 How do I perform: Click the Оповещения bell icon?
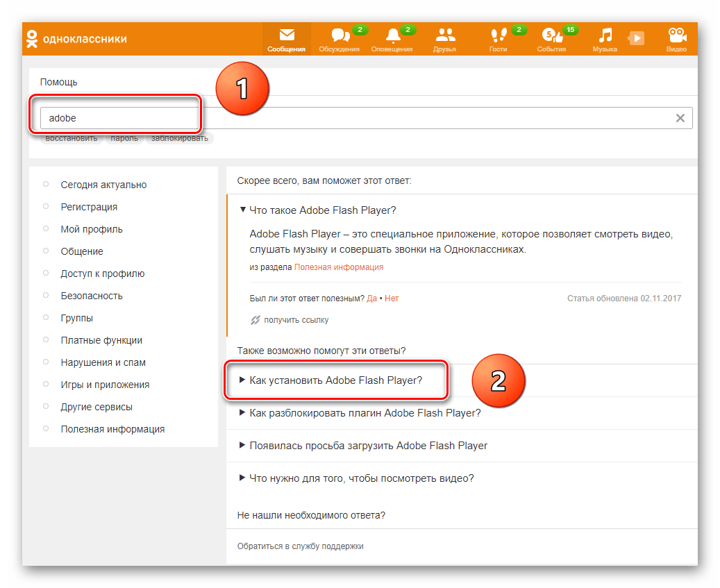pyautogui.click(x=392, y=36)
